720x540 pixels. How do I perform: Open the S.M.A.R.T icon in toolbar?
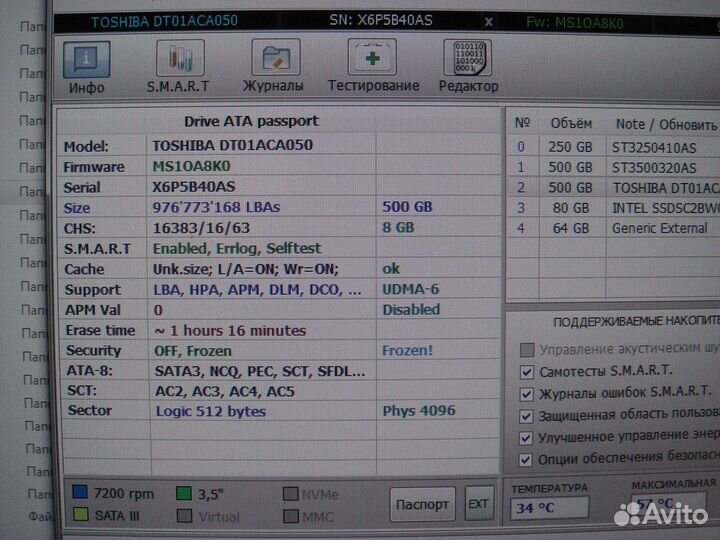coord(180,58)
